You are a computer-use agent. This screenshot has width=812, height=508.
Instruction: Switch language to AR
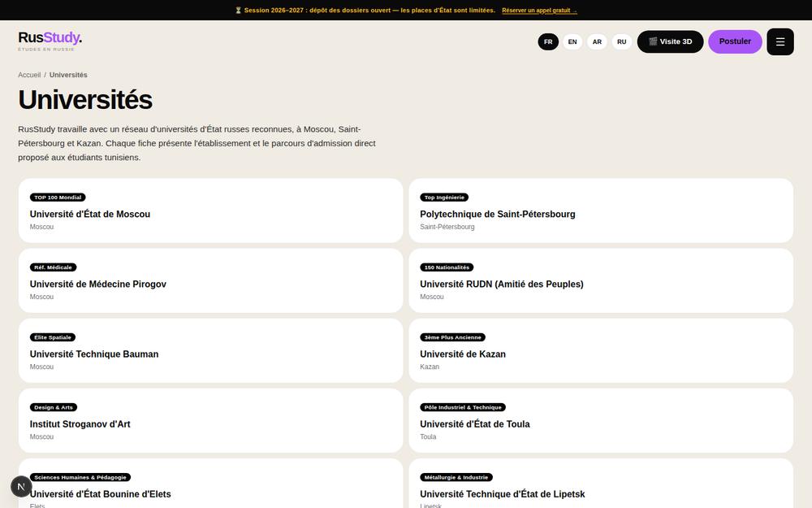597,42
